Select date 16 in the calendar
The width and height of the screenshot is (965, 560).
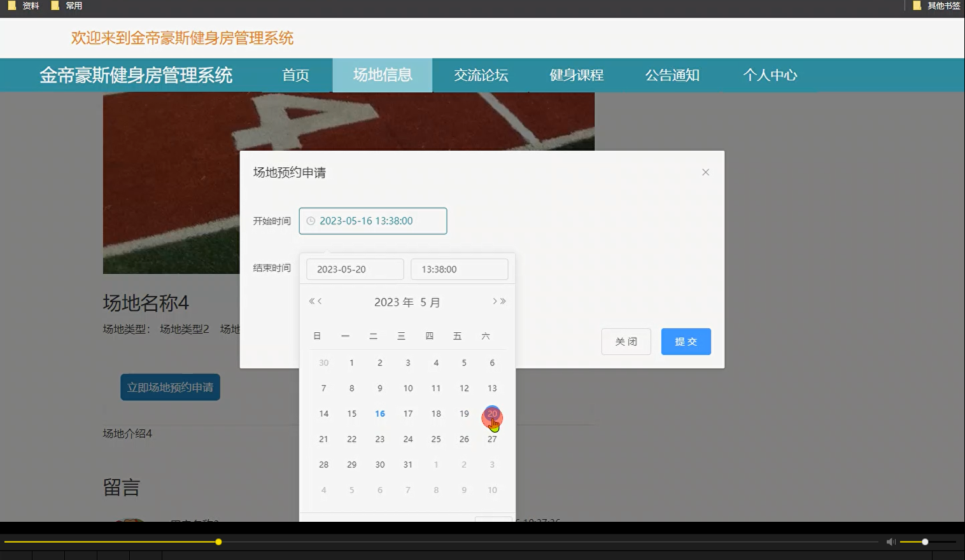click(x=379, y=413)
